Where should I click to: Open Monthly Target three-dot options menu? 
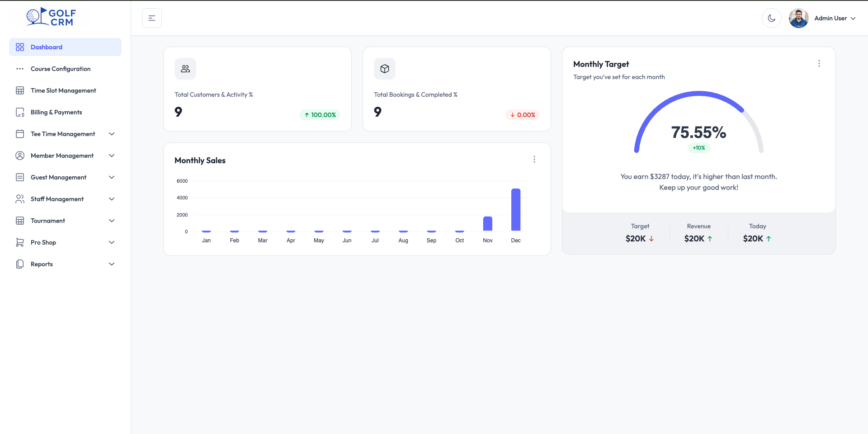819,63
